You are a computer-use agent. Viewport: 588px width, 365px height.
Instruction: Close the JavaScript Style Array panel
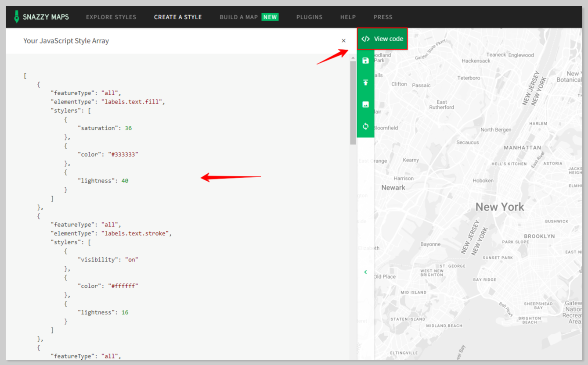[343, 41]
